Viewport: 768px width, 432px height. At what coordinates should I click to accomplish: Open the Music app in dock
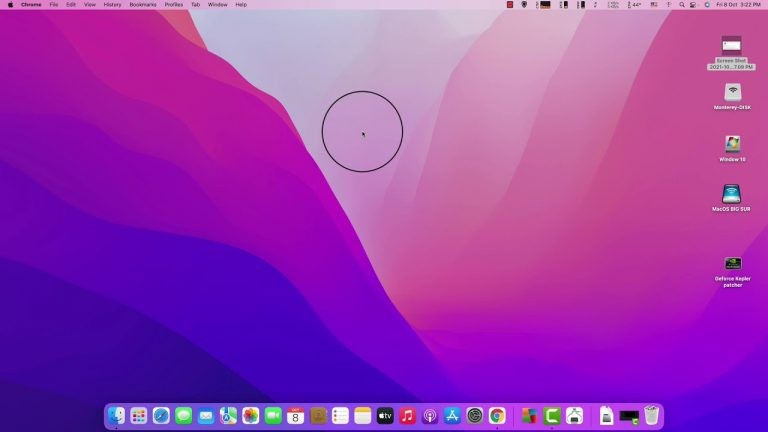(x=408, y=416)
